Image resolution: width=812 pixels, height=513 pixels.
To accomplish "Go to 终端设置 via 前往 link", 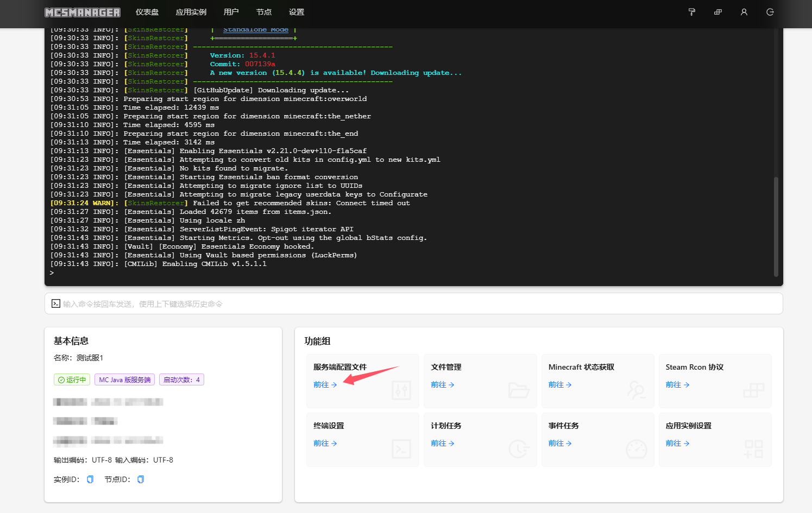I will (325, 444).
